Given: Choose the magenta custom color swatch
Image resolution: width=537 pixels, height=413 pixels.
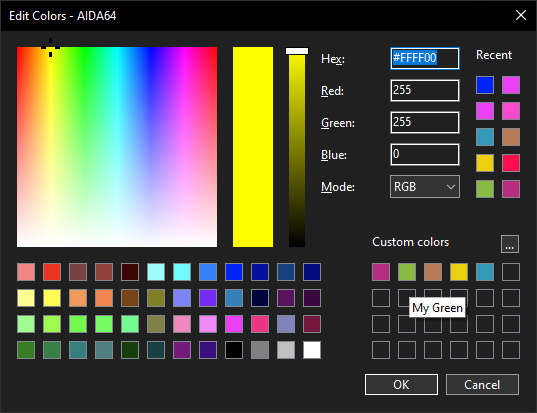Looking at the screenshot, I should pyautogui.click(x=381, y=272).
